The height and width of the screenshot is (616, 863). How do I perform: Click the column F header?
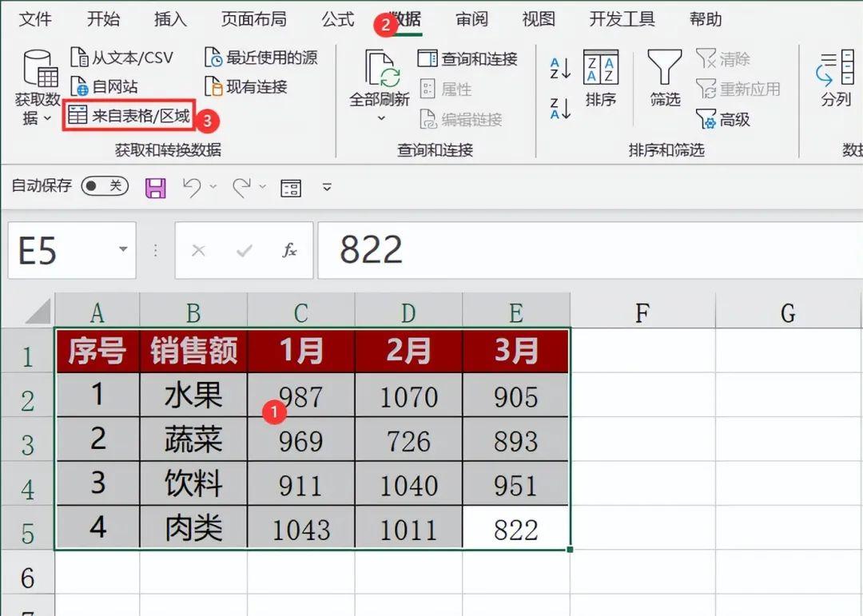642,312
